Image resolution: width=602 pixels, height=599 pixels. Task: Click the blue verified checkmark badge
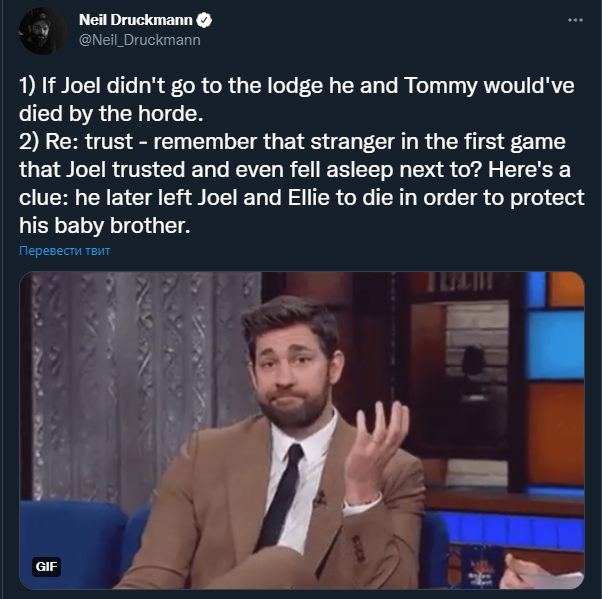click(204, 20)
